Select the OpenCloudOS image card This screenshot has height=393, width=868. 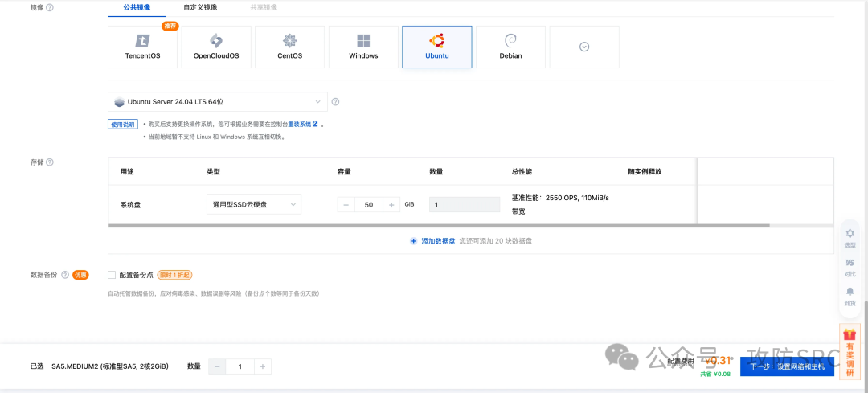[x=216, y=47]
